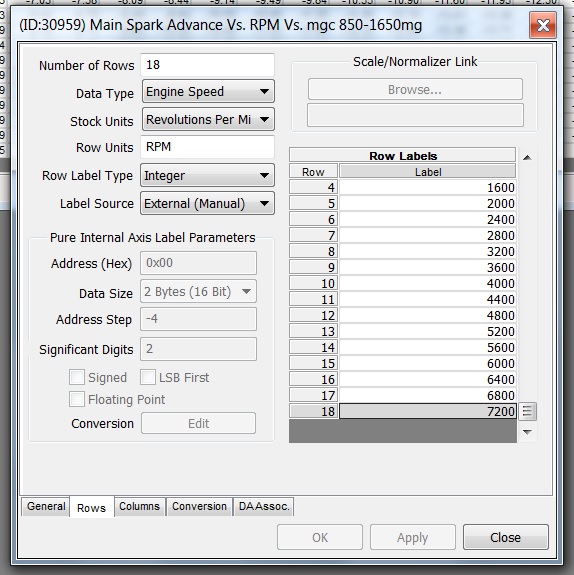Image resolution: width=574 pixels, height=575 pixels.
Task: Check the Floating Point option
Action: click(x=77, y=399)
